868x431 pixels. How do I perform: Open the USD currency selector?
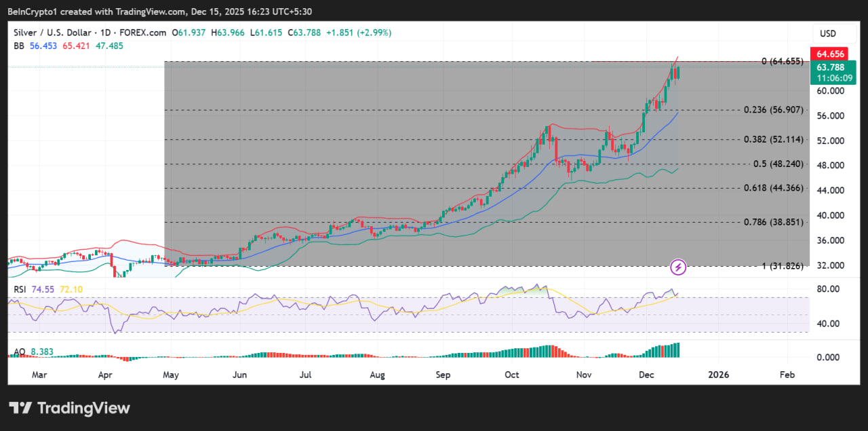tap(828, 33)
